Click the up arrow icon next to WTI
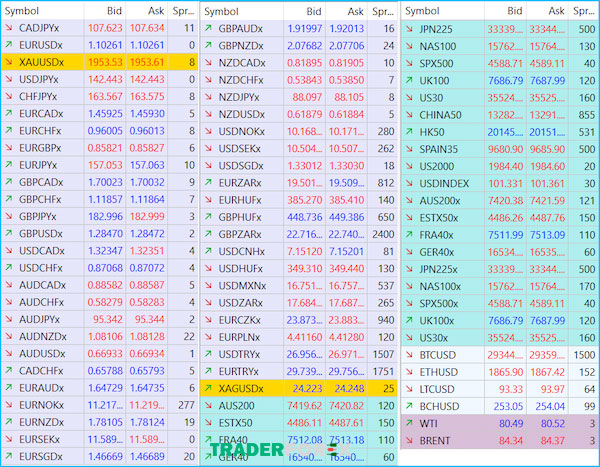Viewport: 600px width, 467px height. pos(409,423)
